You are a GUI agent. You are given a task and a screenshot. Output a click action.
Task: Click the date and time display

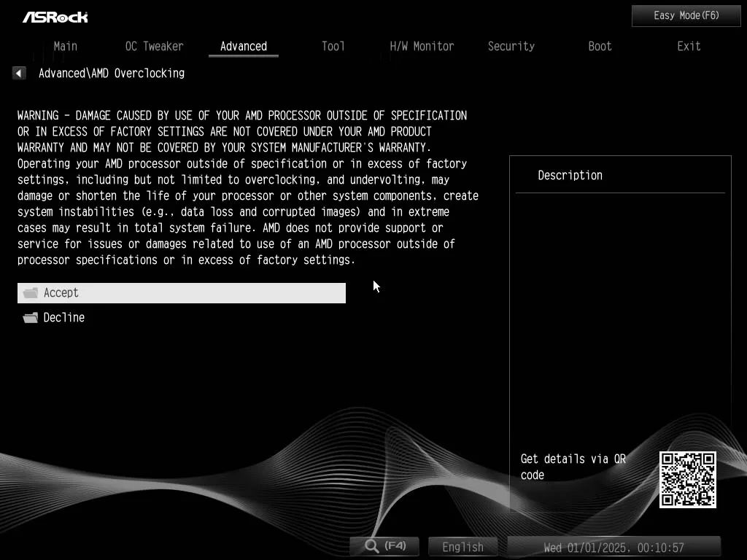click(614, 547)
